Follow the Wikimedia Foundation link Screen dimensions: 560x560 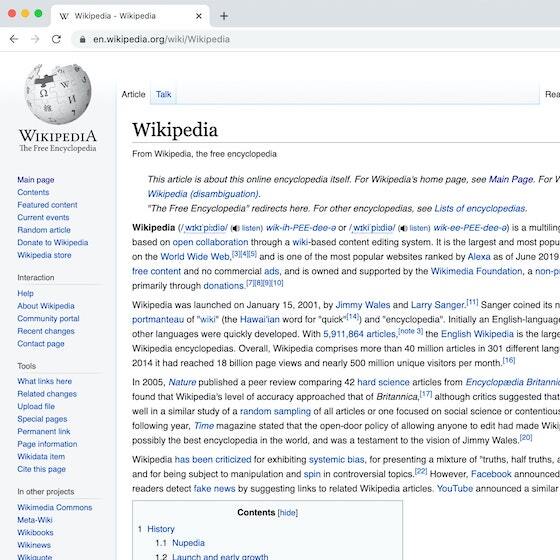click(476, 271)
